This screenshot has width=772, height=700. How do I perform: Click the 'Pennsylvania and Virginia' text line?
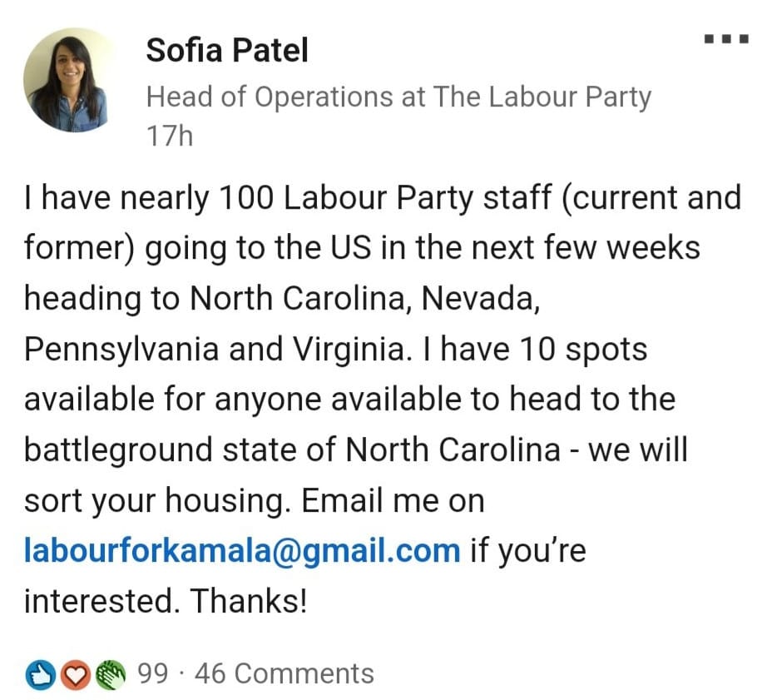click(334, 349)
